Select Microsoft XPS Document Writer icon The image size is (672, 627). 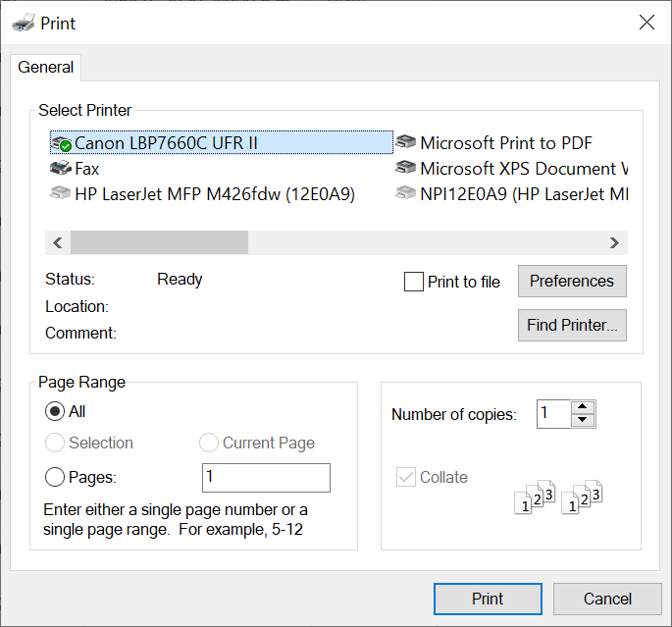pyautogui.click(x=406, y=169)
